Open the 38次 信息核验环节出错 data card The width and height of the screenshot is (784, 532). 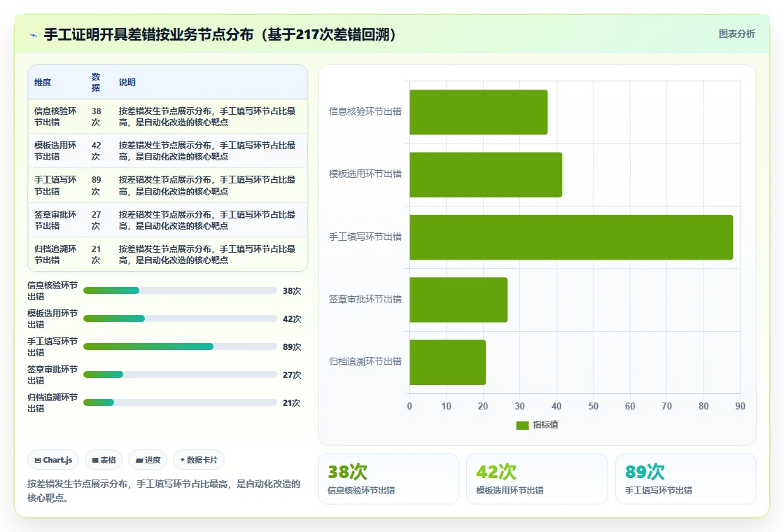(388, 479)
